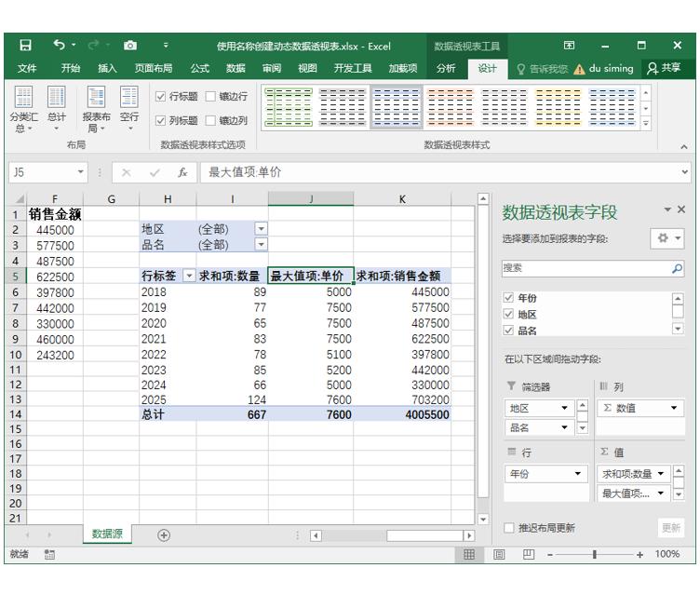Select the select-all corner triangle

pyautogui.click(x=19, y=198)
